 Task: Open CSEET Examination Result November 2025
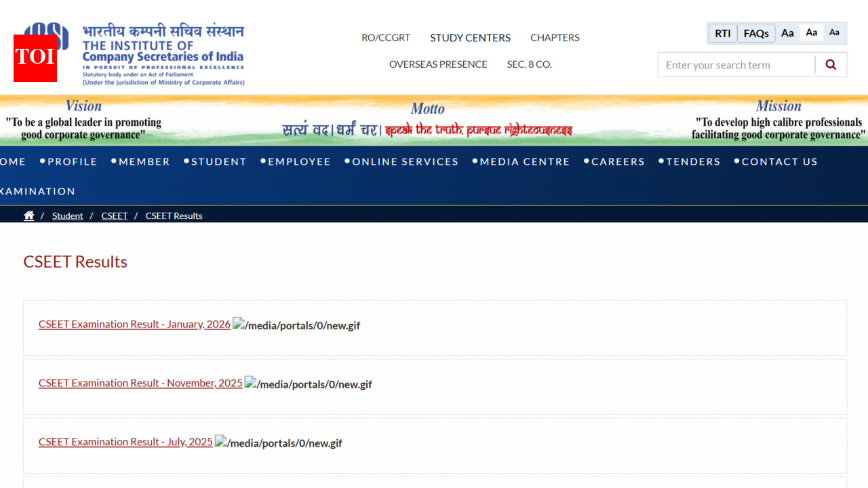coord(140,383)
